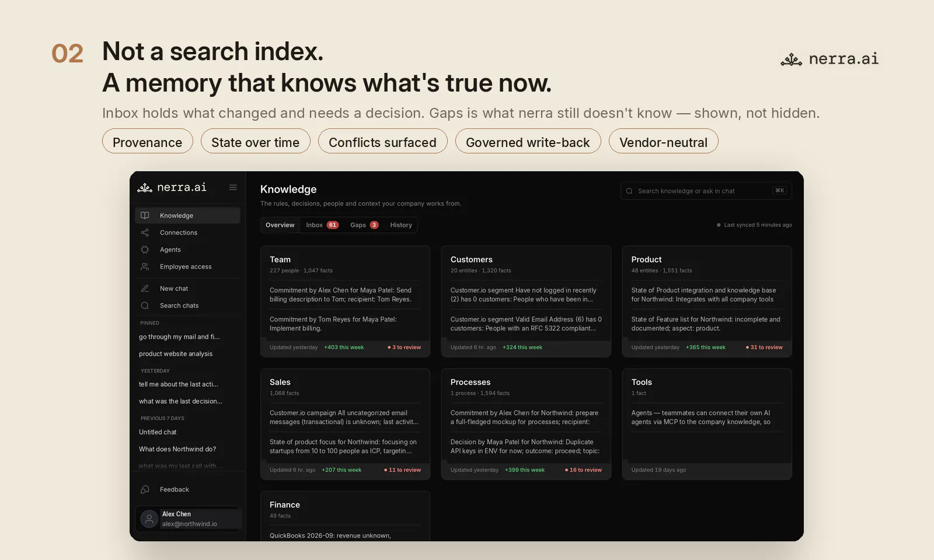Click the Knowledge book icon
This screenshot has width=934, height=560.
tap(145, 215)
